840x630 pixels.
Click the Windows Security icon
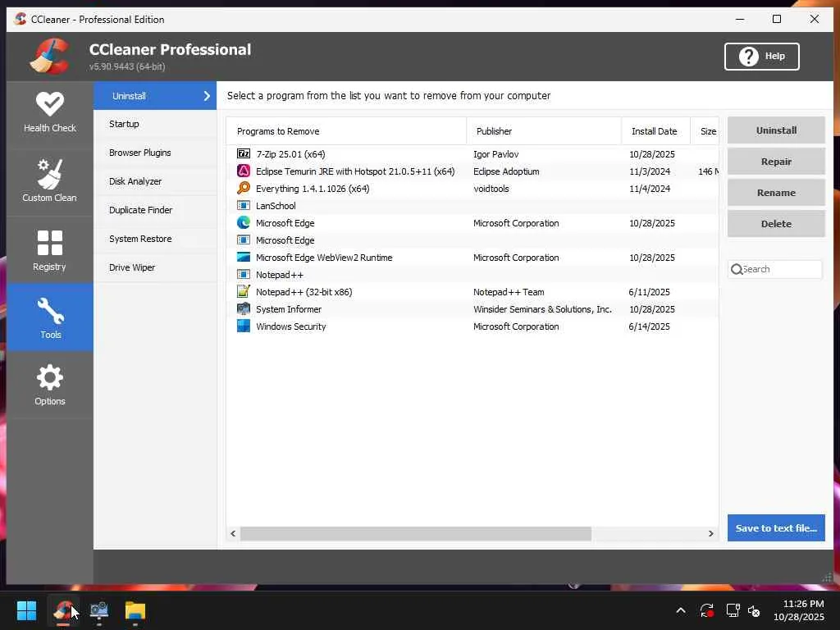tap(243, 326)
